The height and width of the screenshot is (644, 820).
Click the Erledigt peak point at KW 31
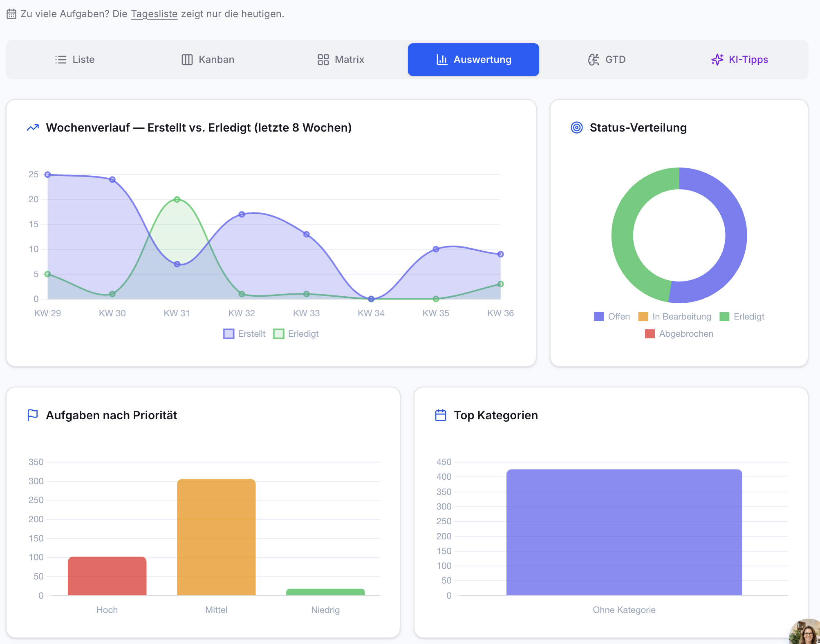(x=177, y=199)
